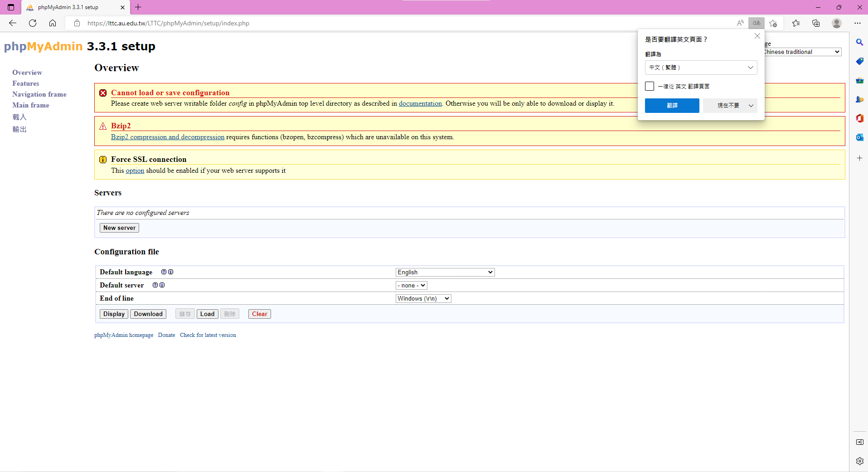Image resolution: width=868 pixels, height=472 pixels.
Task: Open Bzip2 compression and decompression link
Action: (x=168, y=137)
